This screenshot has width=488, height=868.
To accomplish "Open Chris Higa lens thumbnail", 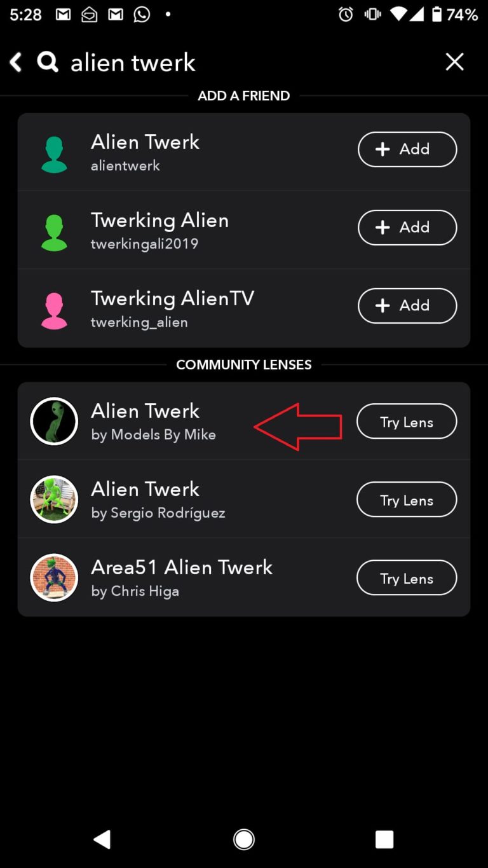I will pos(54,577).
